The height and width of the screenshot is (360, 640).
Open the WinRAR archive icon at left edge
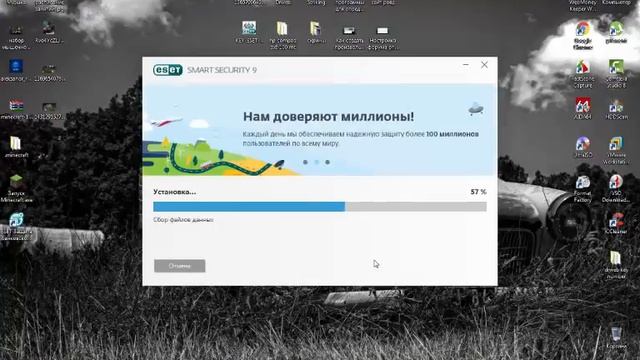click(x=16, y=109)
